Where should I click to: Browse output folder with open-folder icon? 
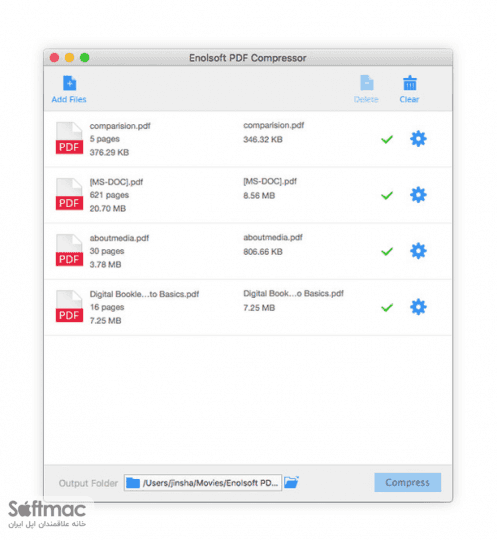pos(291,482)
